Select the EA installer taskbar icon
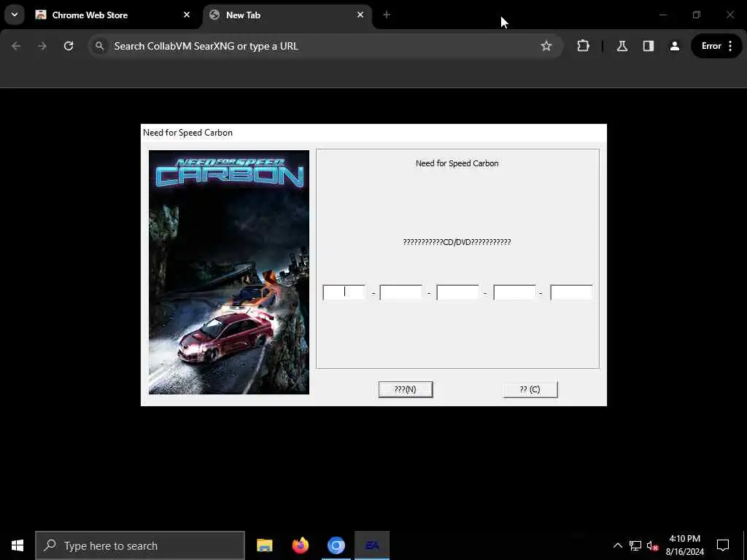This screenshot has height=560, width=747. pos(371,545)
